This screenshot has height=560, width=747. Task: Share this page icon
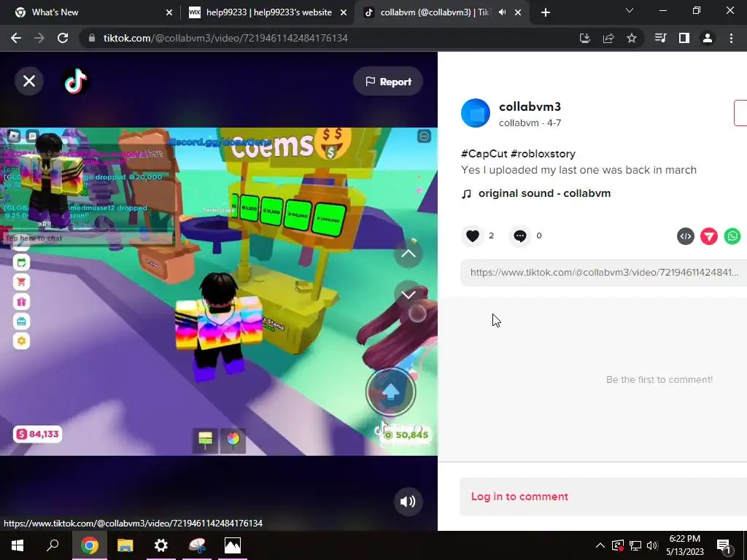click(x=608, y=38)
